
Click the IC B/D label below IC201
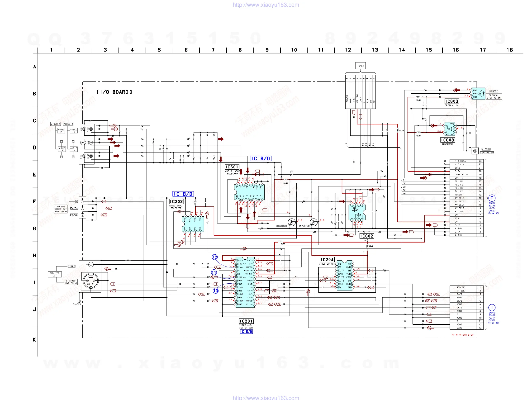246,331
